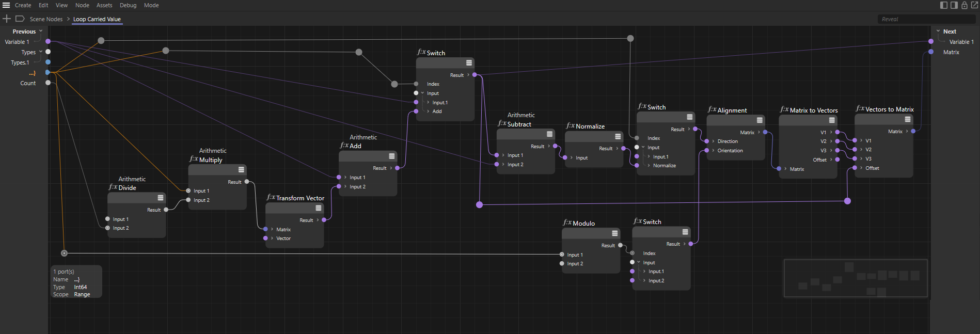Screen dimensions: 980x334
Task: Click the fx icon of Divide node
Action: click(x=113, y=187)
